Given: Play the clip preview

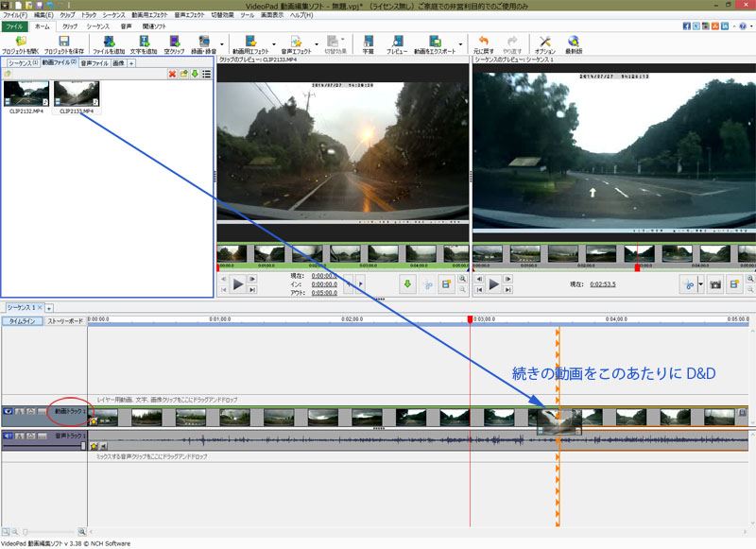Looking at the screenshot, I should pos(238,284).
